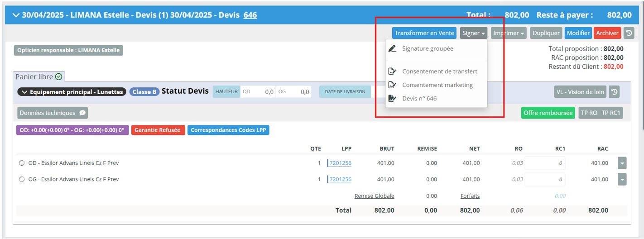Click the VL - Vision de loin button
Screen dimensions: 644x239
pyautogui.click(x=580, y=92)
